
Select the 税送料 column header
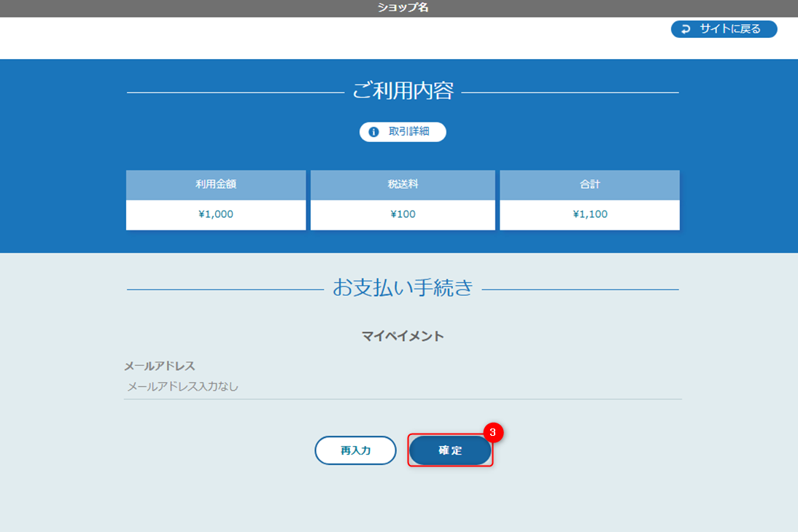(403, 184)
